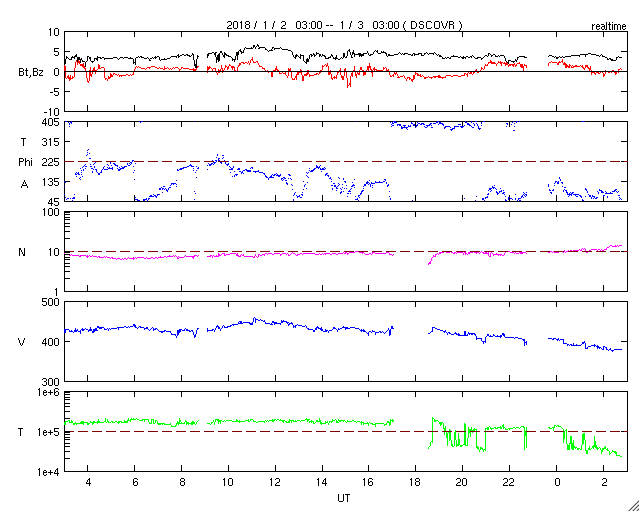The image size is (640, 512).
Task: Click the "Phi" axis label
Action: (25, 162)
